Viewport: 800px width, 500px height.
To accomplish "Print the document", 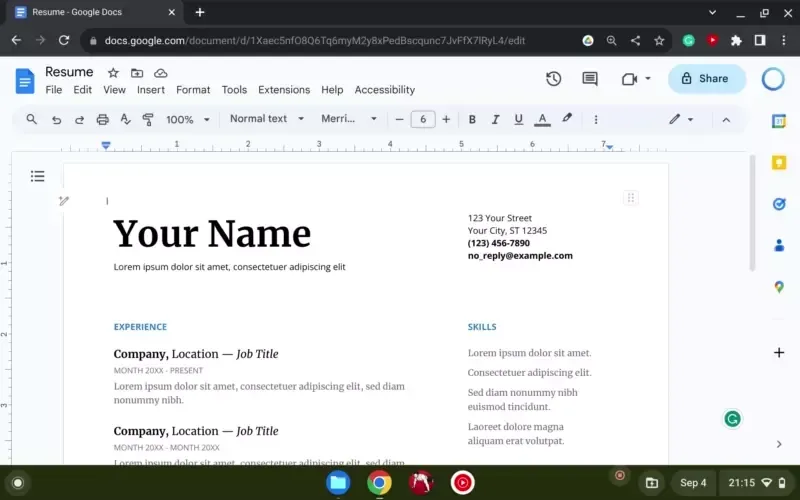I will tap(103, 119).
